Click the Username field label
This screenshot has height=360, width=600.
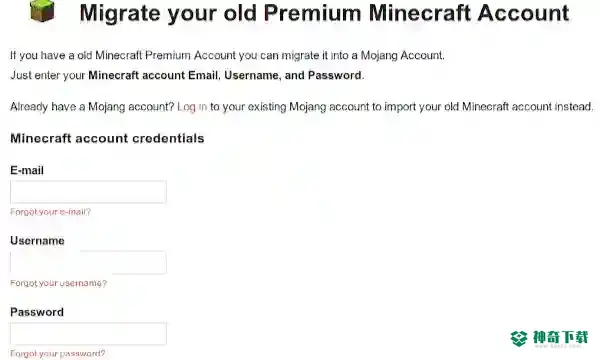(37, 241)
